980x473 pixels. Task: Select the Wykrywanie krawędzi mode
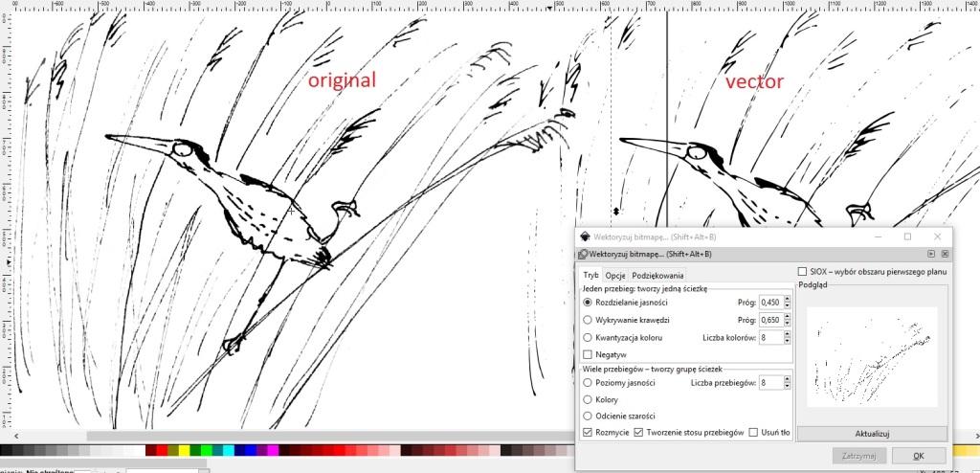click(x=589, y=319)
